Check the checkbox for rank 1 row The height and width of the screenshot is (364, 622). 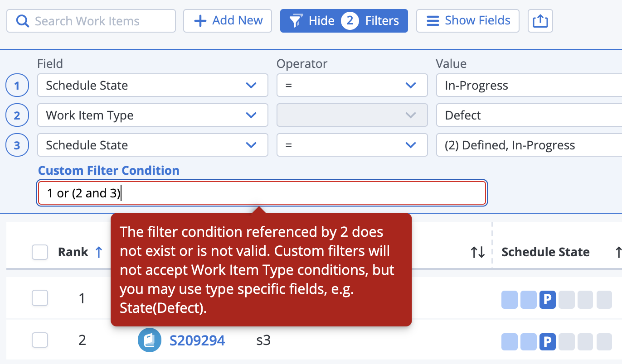click(x=40, y=298)
